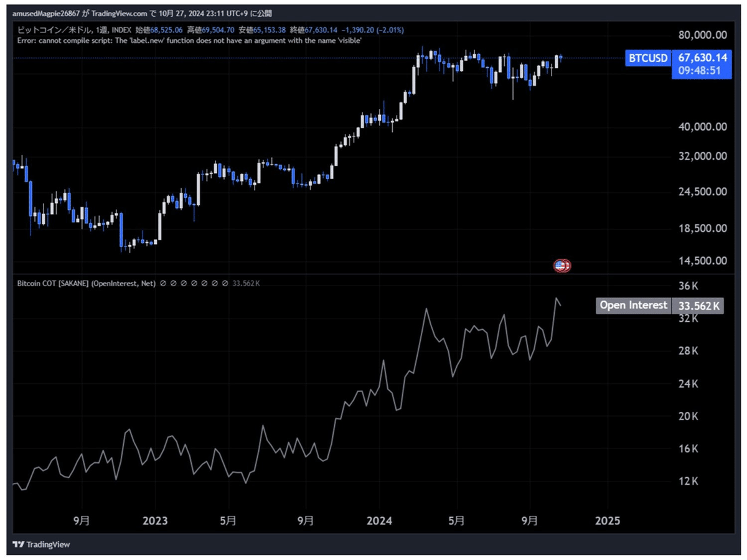Click the 20 K open interest axis label
The image size is (747, 560).
[x=688, y=416]
